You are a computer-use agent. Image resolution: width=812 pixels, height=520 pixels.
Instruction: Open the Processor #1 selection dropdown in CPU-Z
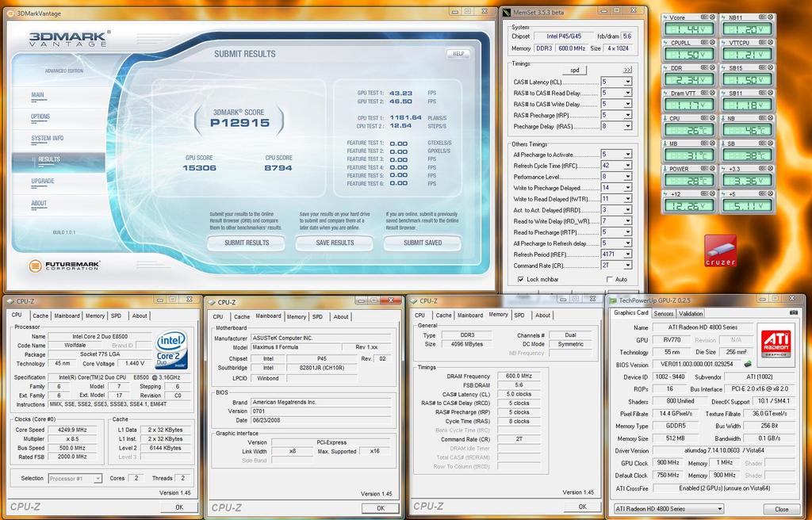coord(98,479)
